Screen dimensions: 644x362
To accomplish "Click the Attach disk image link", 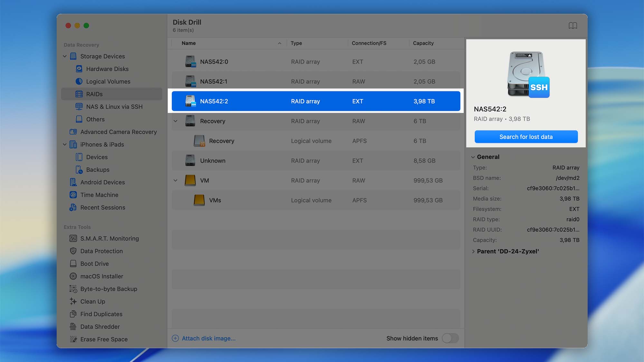I will pyautogui.click(x=209, y=338).
